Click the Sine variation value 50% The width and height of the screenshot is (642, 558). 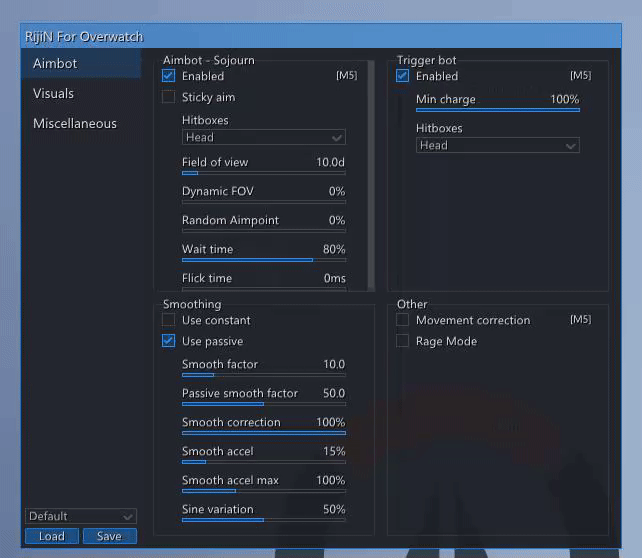(334, 509)
